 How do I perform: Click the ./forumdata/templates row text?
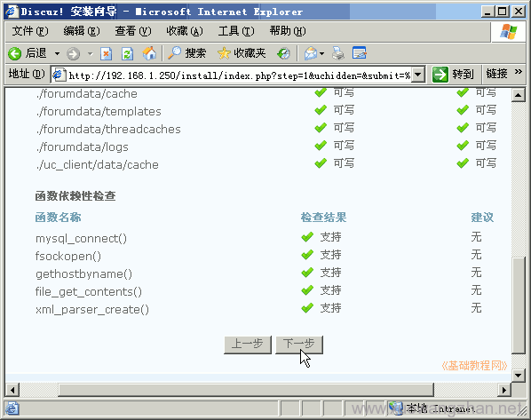(99, 111)
